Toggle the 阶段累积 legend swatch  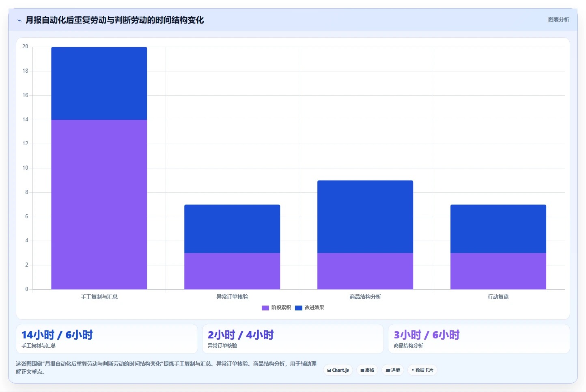click(x=265, y=308)
